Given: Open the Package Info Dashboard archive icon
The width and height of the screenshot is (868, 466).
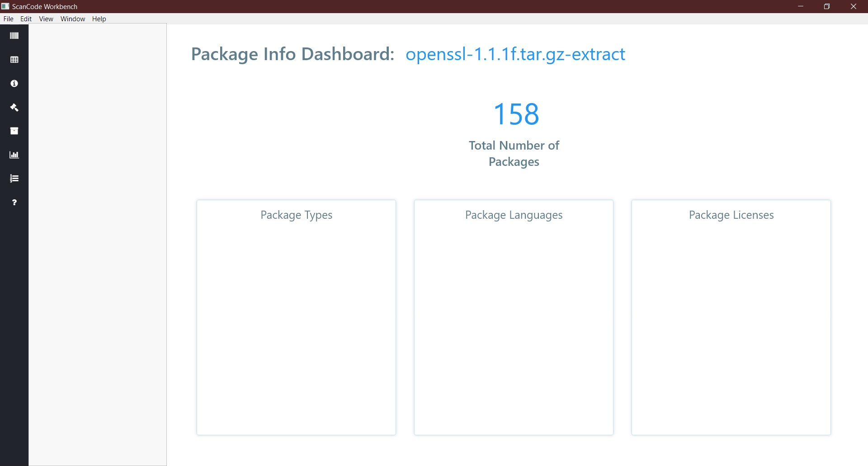Looking at the screenshot, I should point(14,131).
